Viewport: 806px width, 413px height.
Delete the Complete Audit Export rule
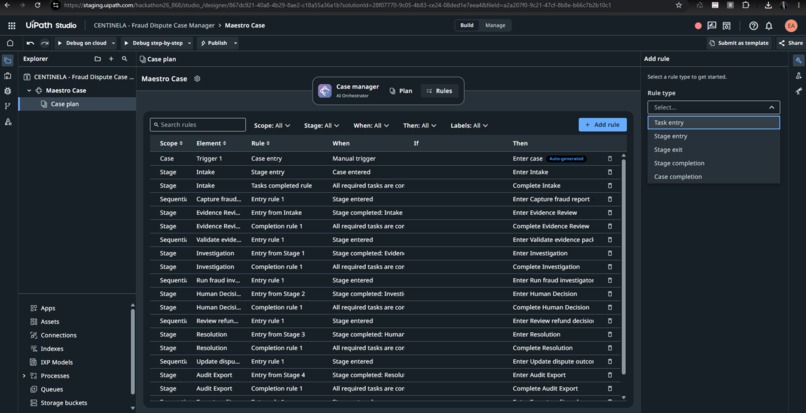pos(610,389)
